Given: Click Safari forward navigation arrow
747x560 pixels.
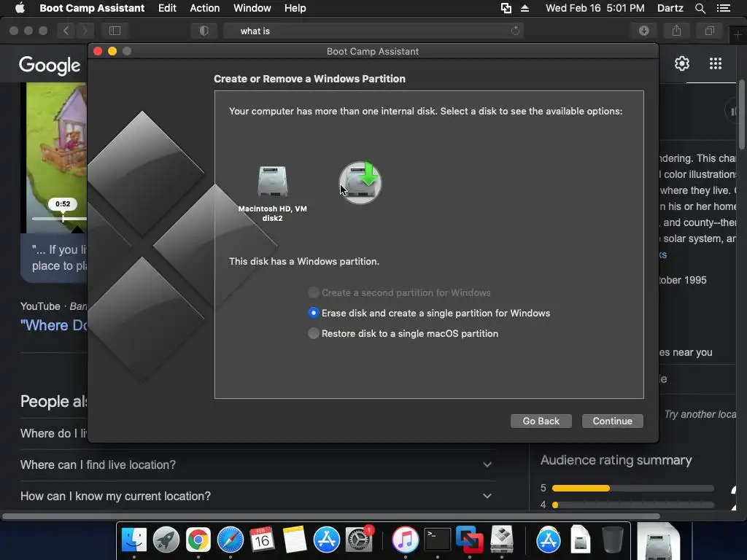Looking at the screenshot, I should (85, 31).
